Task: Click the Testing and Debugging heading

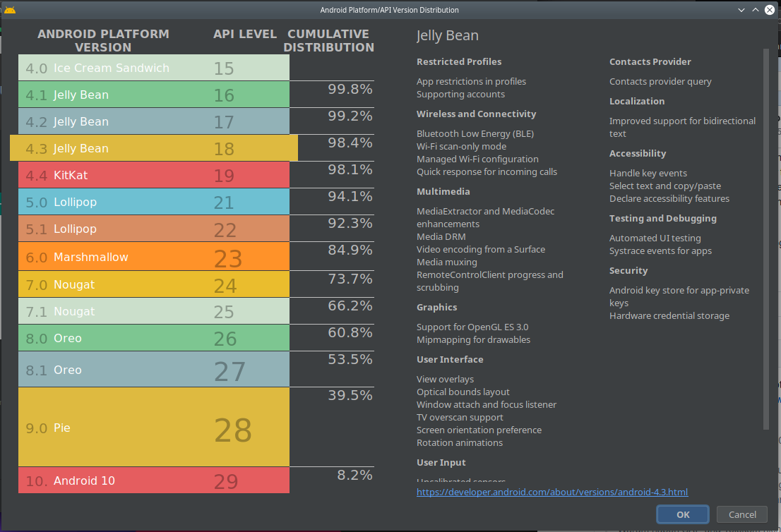Action: coord(663,219)
